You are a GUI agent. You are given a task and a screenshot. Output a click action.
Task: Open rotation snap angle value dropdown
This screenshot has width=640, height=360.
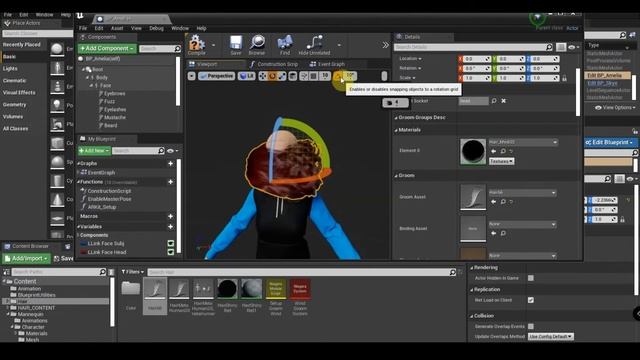351,76
